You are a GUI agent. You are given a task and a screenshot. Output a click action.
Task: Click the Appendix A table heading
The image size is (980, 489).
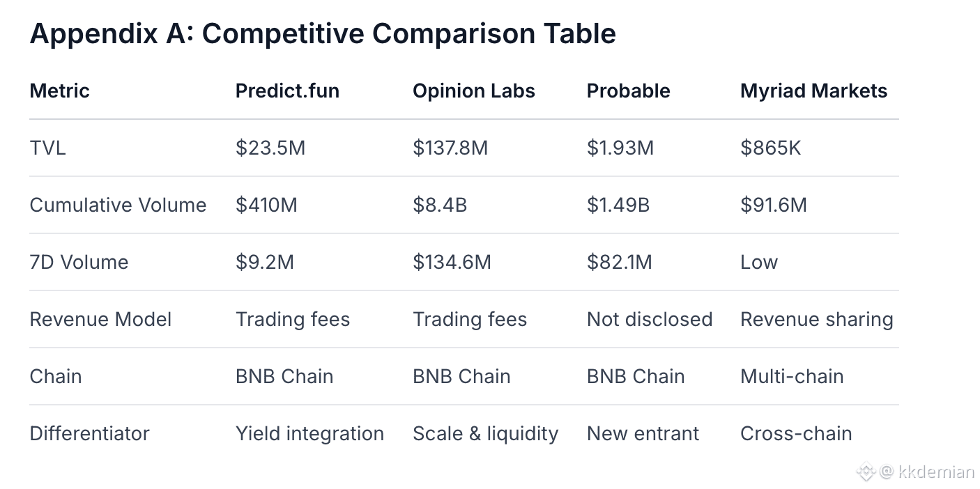point(323,33)
